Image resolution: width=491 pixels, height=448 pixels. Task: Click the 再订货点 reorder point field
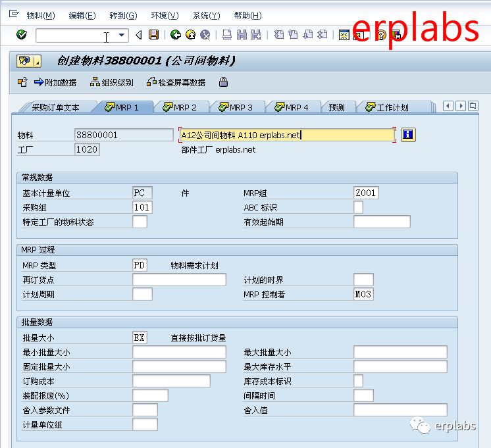click(x=179, y=280)
